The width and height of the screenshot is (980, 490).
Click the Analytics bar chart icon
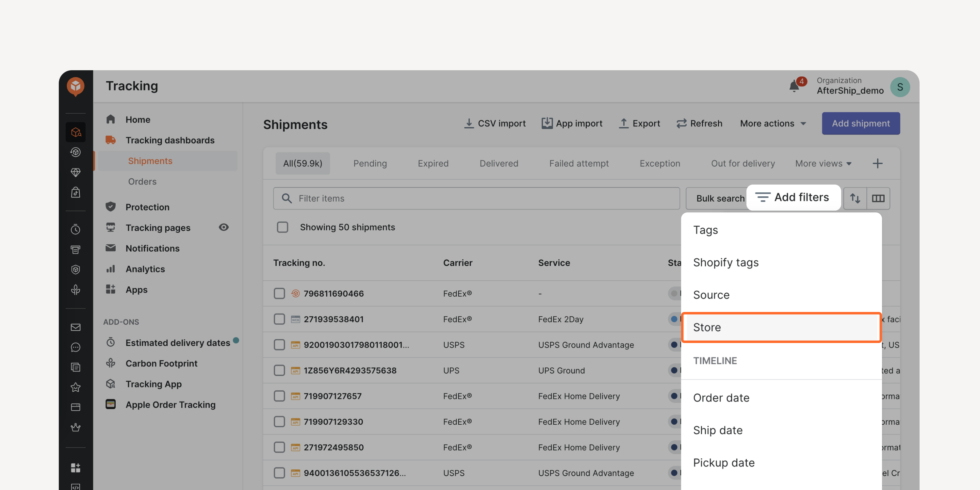tap(110, 269)
